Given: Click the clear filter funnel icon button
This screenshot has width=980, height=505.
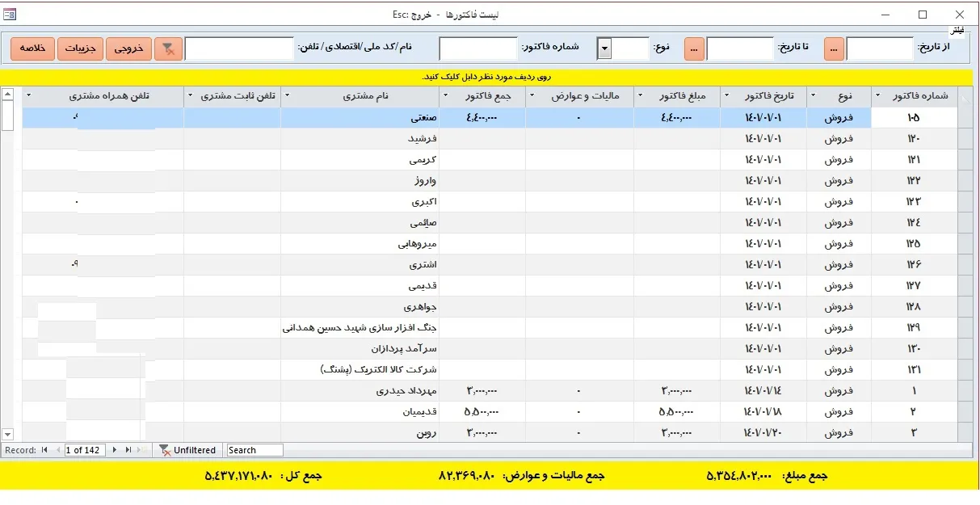Looking at the screenshot, I should tap(168, 48).
